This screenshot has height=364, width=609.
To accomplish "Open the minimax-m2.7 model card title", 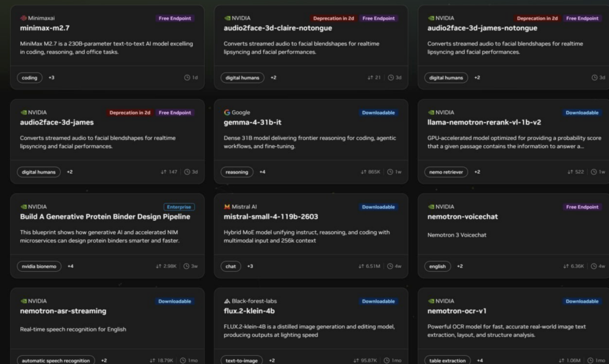I will pos(45,28).
